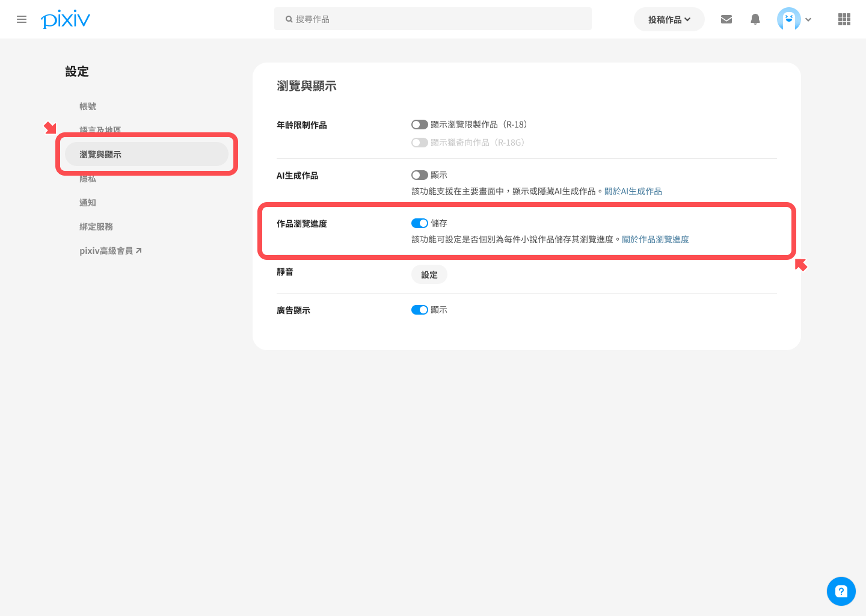
Task: Open the apps grid icon
Action: click(844, 19)
